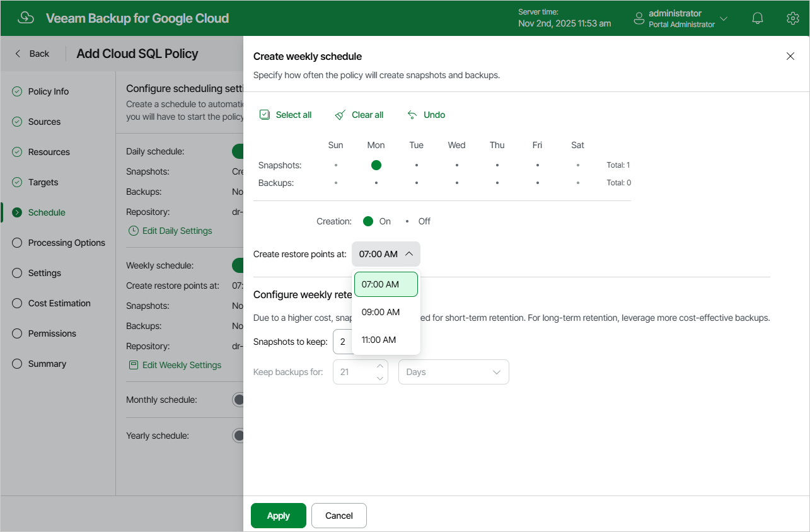Toggle the Monthly schedule switch
The image size is (810, 532).
point(238,400)
